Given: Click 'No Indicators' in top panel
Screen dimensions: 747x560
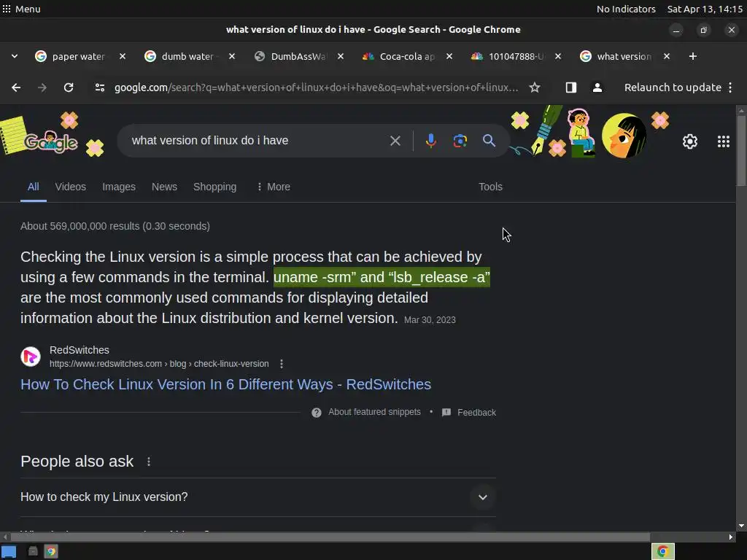Looking at the screenshot, I should [626, 9].
